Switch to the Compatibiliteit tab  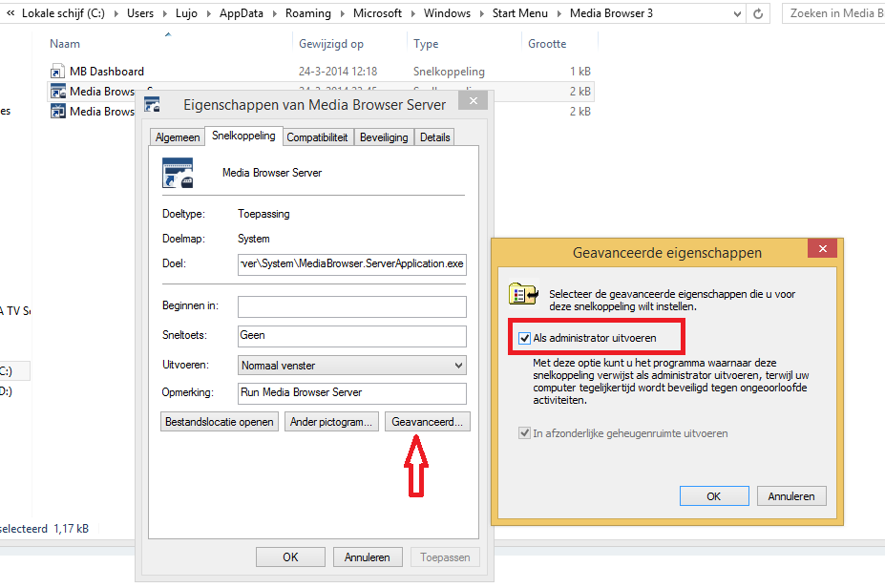(317, 137)
